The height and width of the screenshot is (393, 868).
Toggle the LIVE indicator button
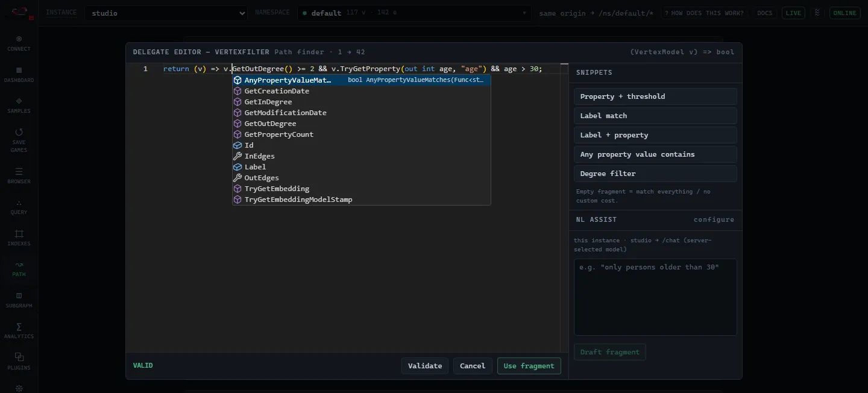pyautogui.click(x=794, y=13)
